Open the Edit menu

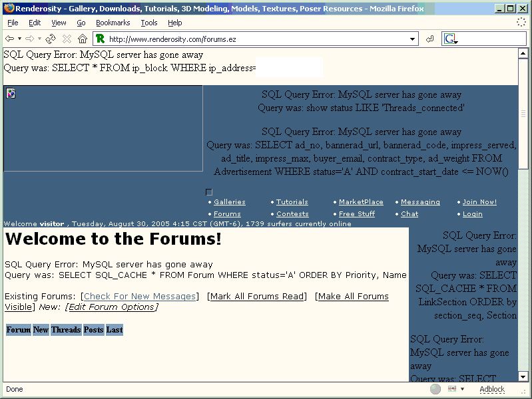tap(35, 23)
